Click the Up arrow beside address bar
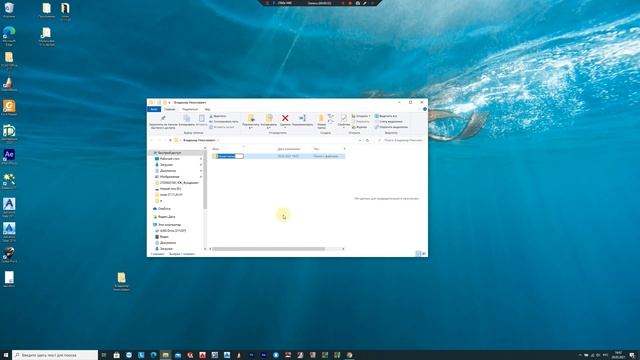 point(171,140)
